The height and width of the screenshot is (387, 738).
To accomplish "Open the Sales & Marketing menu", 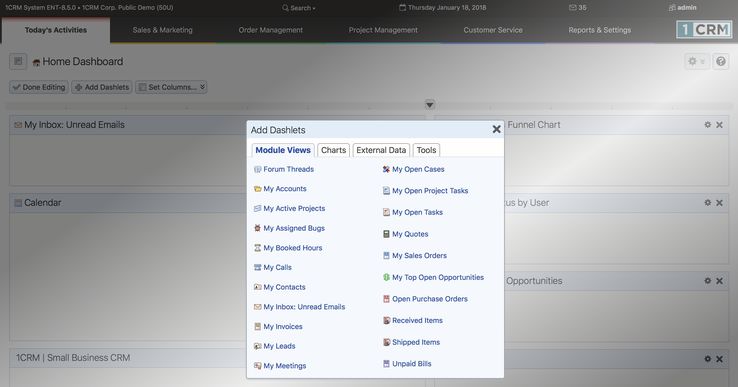I will 162,30.
